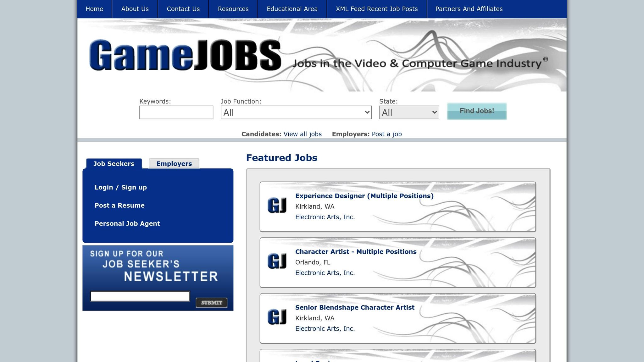Click the newsletter signup banner heading
This screenshot has width=644, height=362.
(154, 266)
